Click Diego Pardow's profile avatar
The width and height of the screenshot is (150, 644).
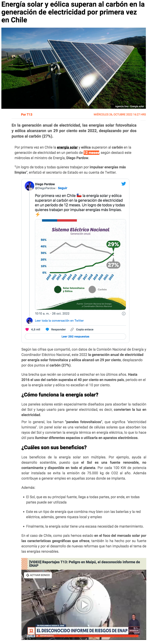pyautogui.click(x=29, y=186)
